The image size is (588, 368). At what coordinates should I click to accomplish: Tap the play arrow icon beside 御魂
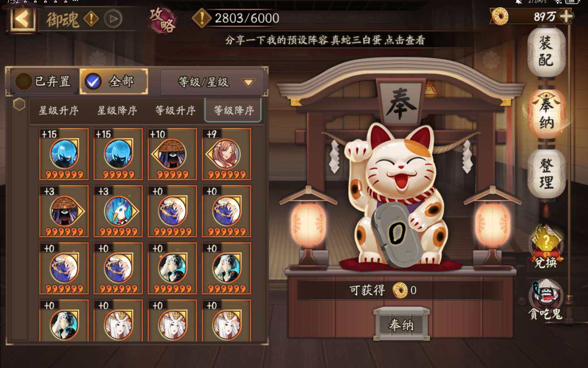113,19
